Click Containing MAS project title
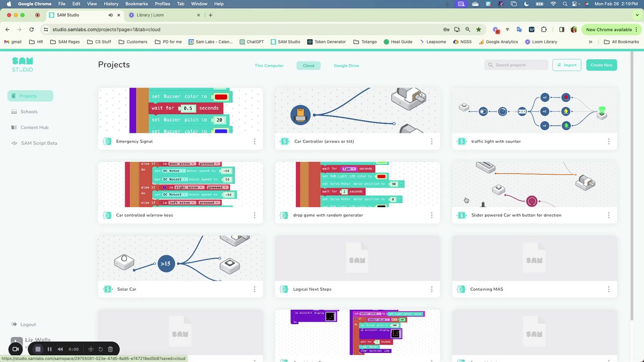 point(487,289)
